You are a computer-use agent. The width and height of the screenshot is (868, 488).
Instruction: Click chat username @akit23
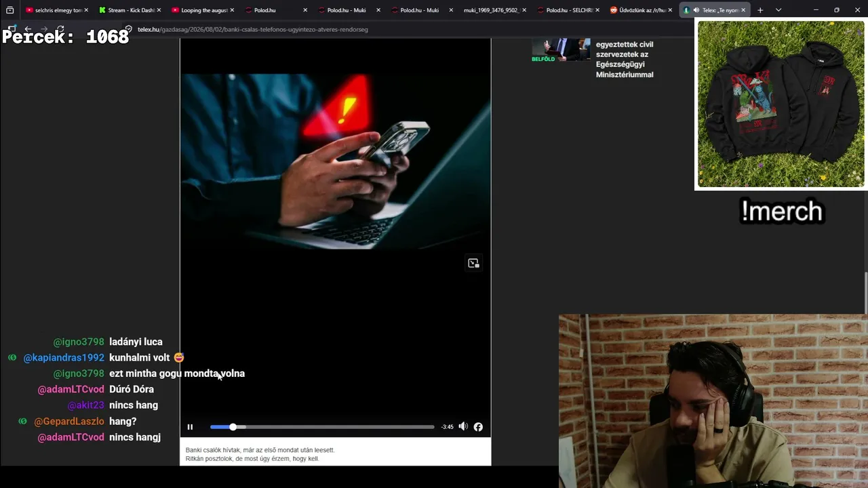pyautogui.click(x=86, y=405)
